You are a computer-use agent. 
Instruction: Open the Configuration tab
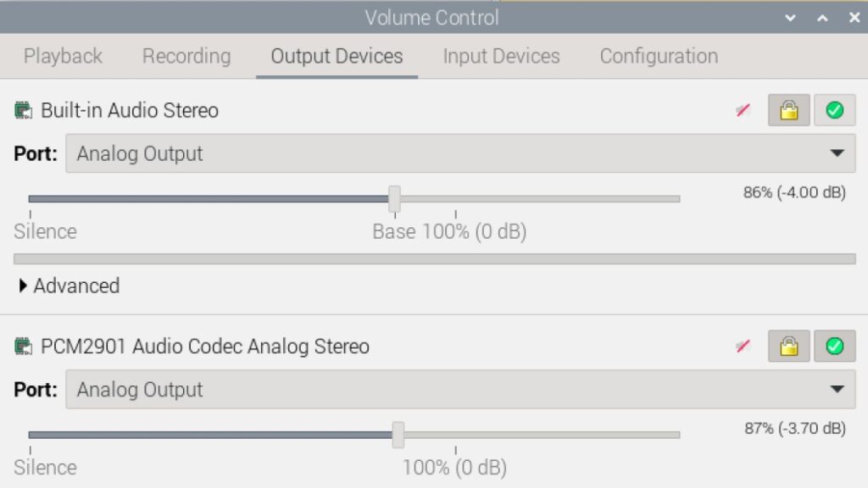click(x=659, y=56)
